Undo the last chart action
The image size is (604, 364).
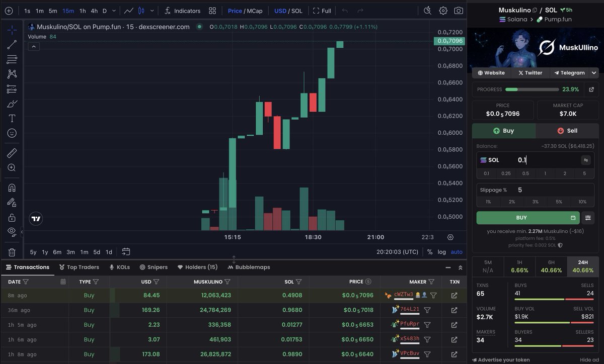[x=345, y=11]
